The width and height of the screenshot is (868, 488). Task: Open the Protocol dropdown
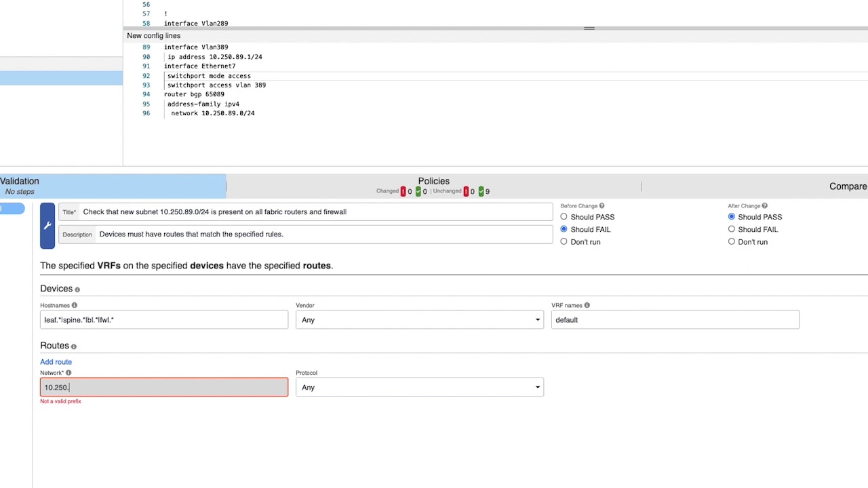click(x=420, y=388)
